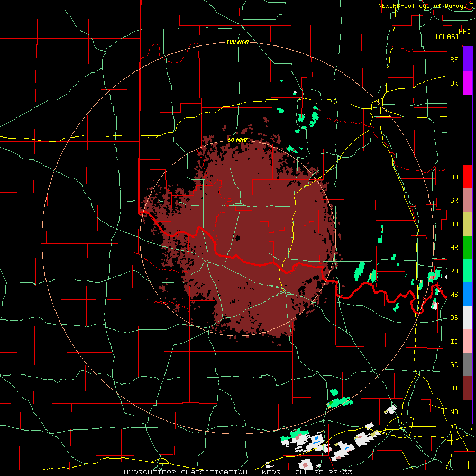
Task: Select the BD yellow legend swatch
Action: coord(467,224)
